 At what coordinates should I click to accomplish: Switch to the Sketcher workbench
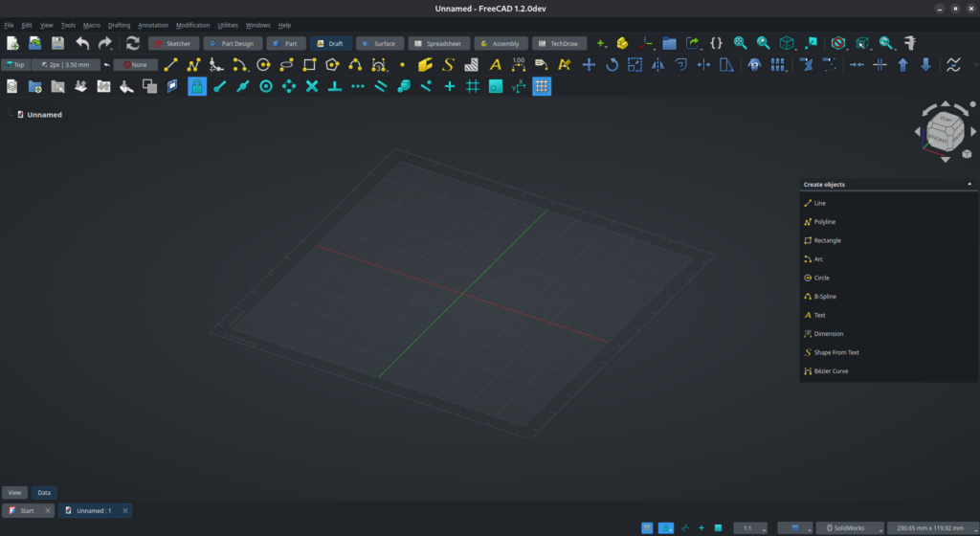click(x=173, y=43)
